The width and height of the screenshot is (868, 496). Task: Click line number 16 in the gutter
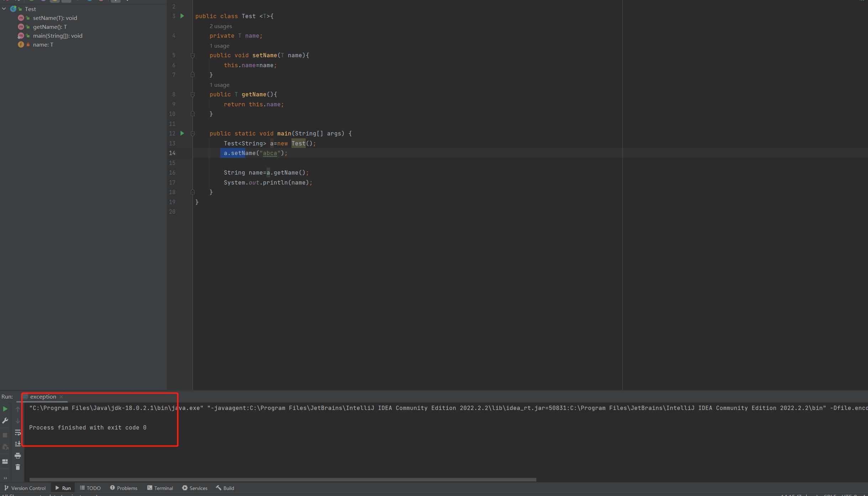click(172, 173)
